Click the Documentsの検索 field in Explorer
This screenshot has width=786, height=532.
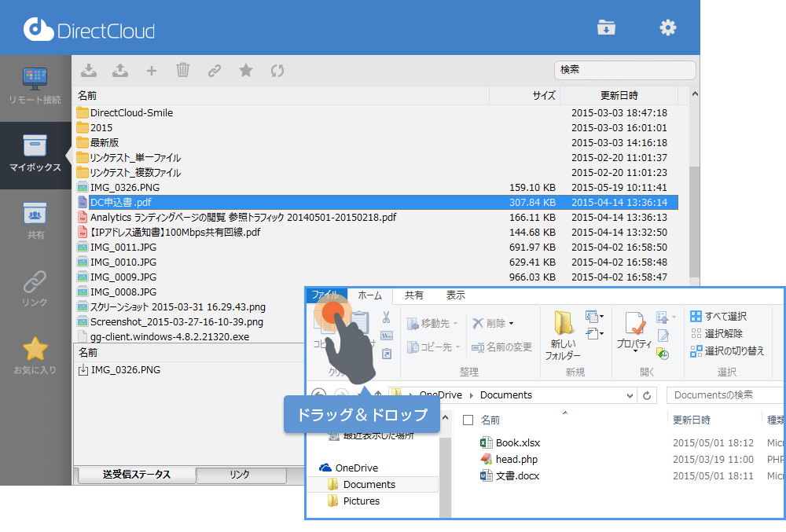(x=725, y=395)
